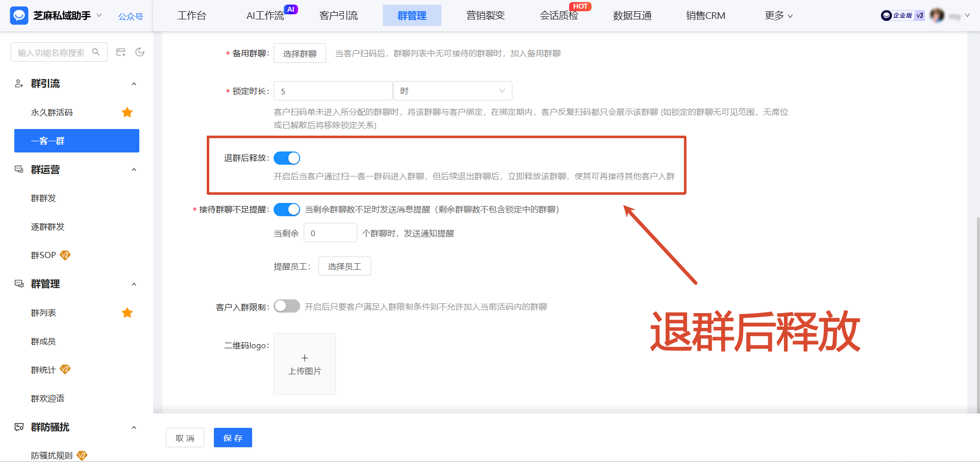Click the search magnifier in the sidebar

[96, 52]
